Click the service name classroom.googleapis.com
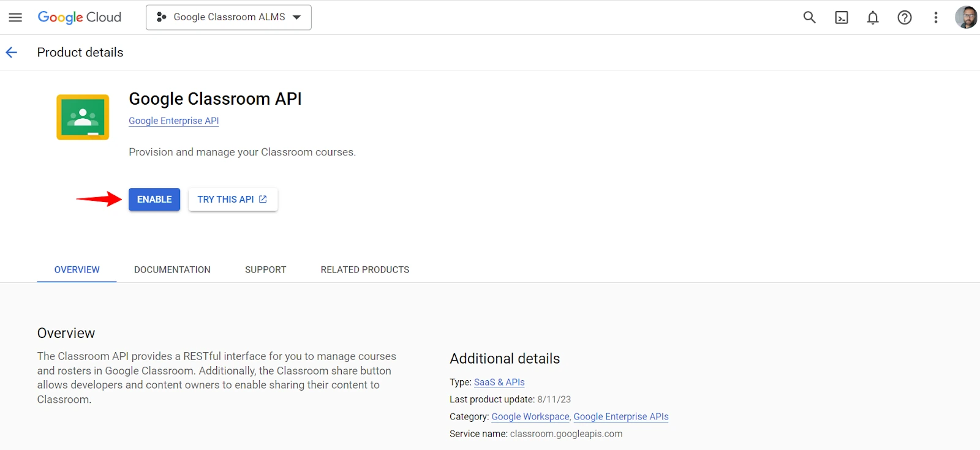 coord(566,433)
